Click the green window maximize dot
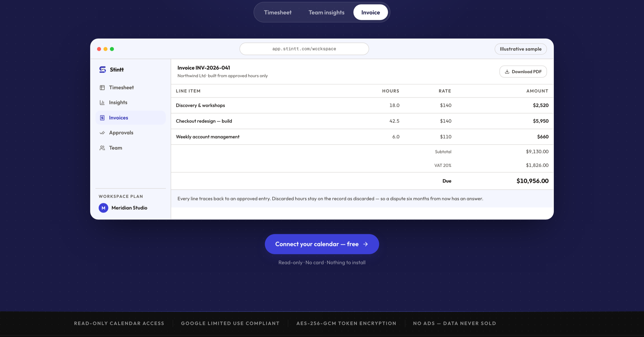 point(112,49)
